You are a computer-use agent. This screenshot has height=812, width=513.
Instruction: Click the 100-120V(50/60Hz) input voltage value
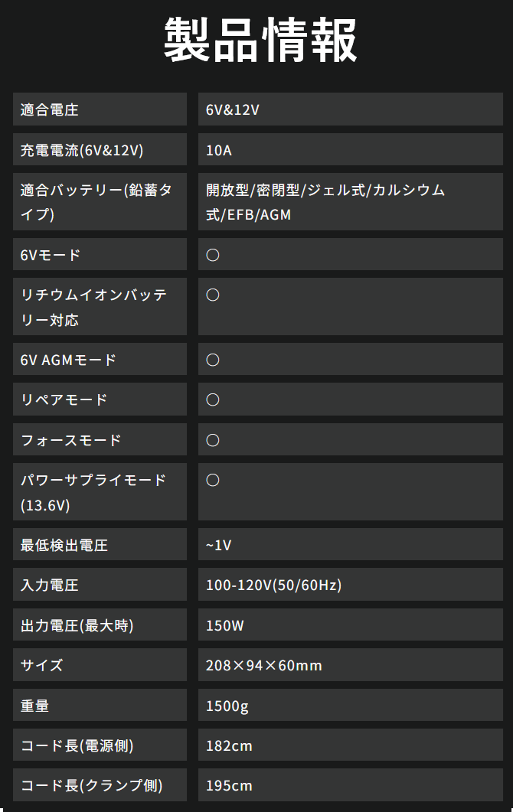(273, 585)
